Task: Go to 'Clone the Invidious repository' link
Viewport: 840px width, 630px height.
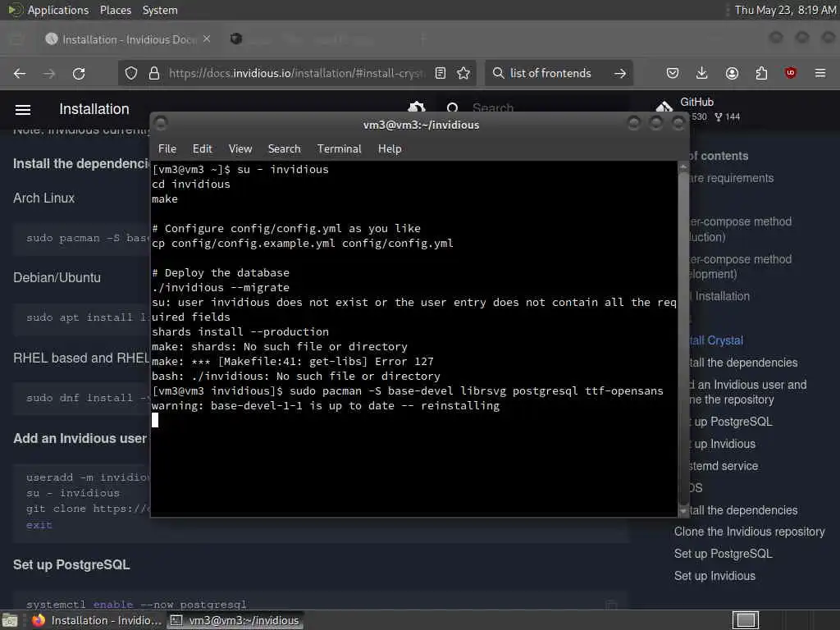Action: 749,532
